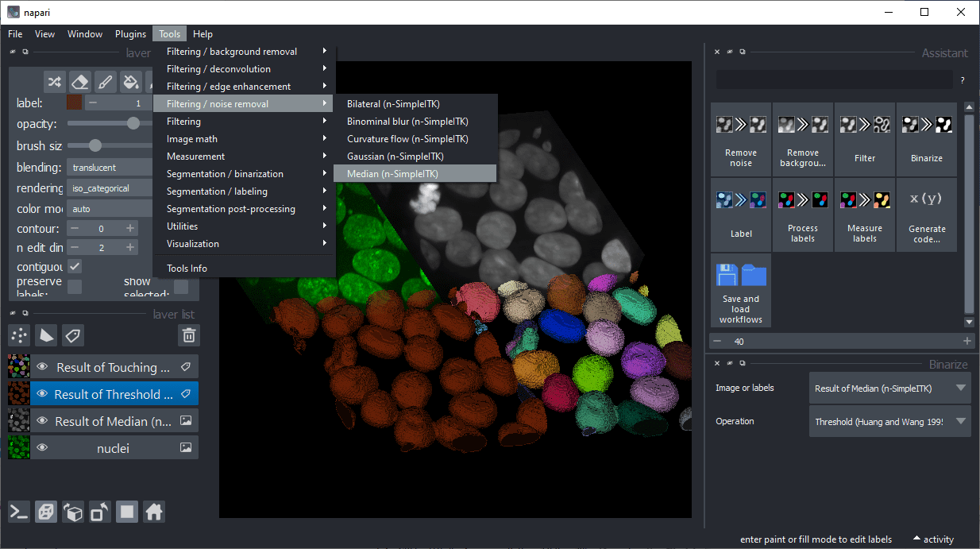980x549 pixels.
Task: Expand the Operation threshold dropdown
Action: [x=889, y=422]
